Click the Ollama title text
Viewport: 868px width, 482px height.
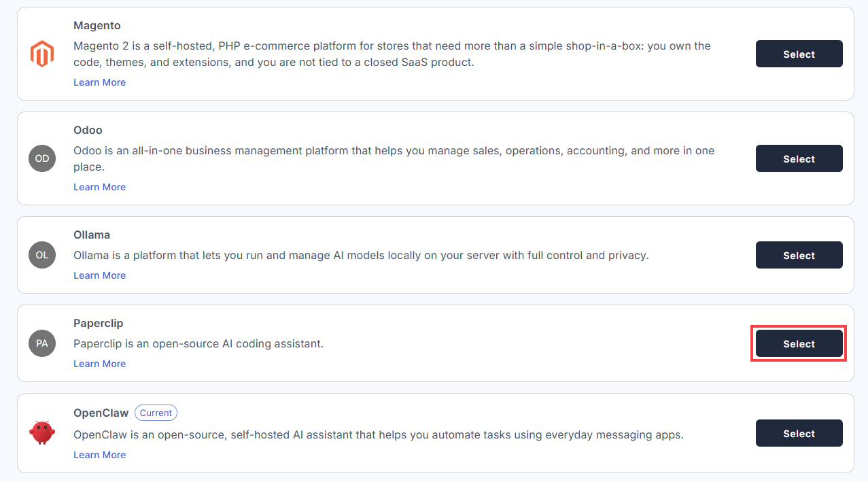pyautogui.click(x=92, y=235)
